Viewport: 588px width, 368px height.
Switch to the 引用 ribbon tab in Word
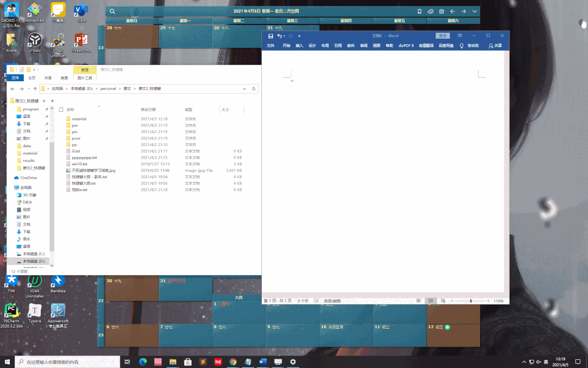338,45
